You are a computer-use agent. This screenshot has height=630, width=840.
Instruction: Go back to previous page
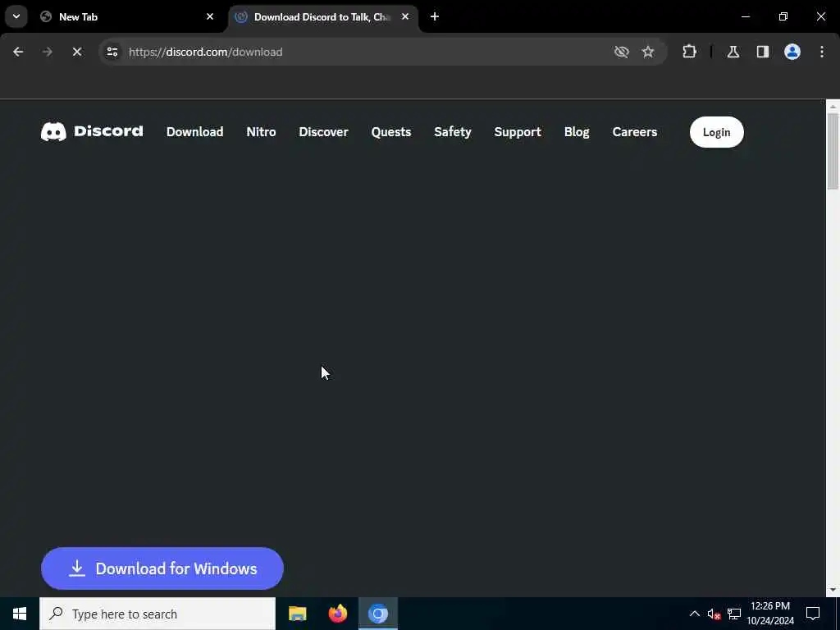click(x=18, y=52)
